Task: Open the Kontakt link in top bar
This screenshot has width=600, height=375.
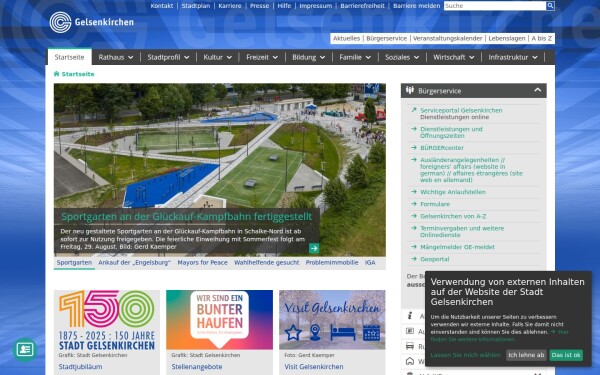Action: (x=161, y=6)
